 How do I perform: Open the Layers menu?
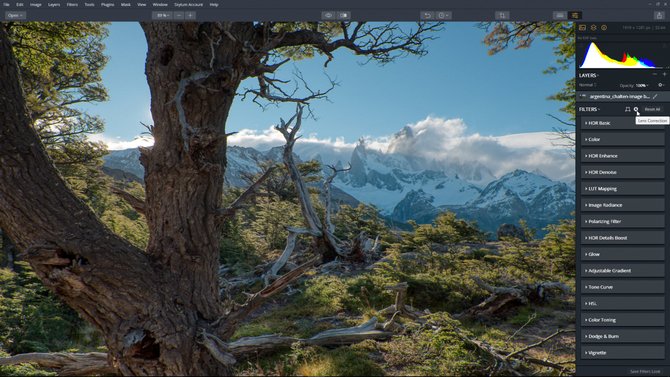(x=54, y=5)
